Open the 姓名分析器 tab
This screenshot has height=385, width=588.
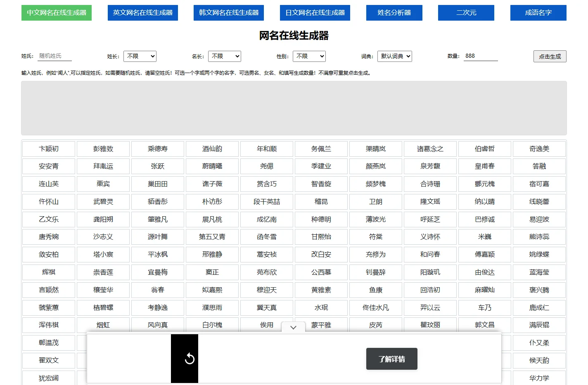(394, 13)
